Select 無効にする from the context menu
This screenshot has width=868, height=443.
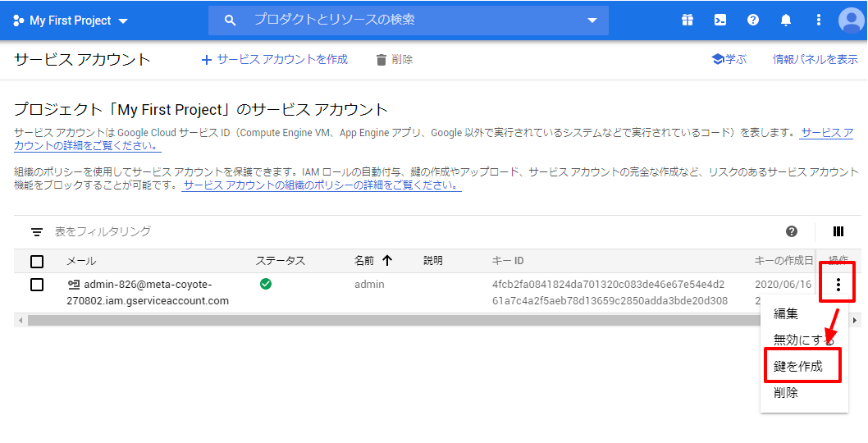point(804,340)
